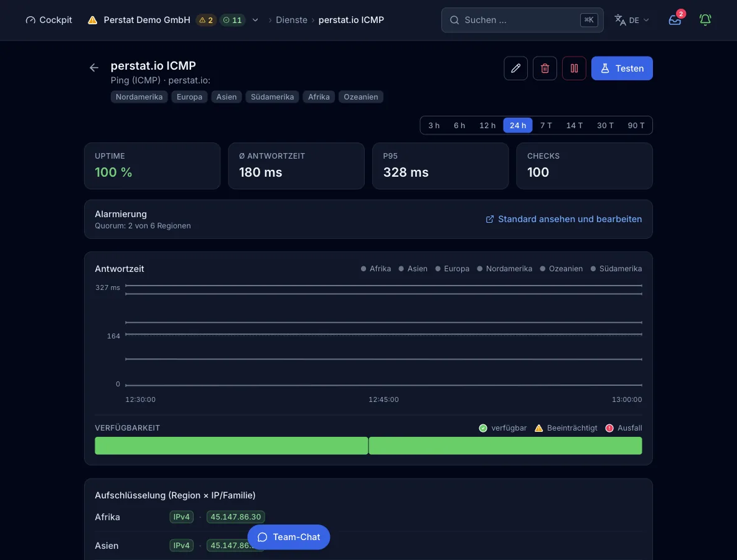
Task: Toggle Ozeanien series in chart legend
Action: click(561, 269)
